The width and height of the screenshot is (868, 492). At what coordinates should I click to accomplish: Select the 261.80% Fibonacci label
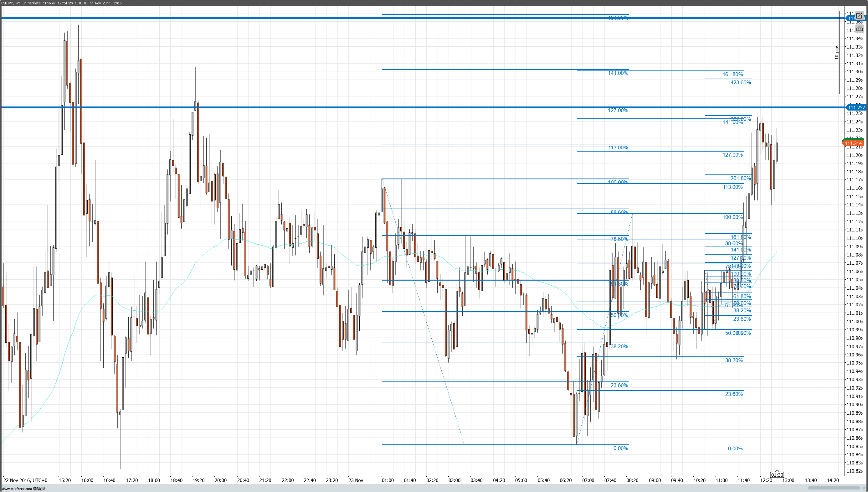point(740,178)
